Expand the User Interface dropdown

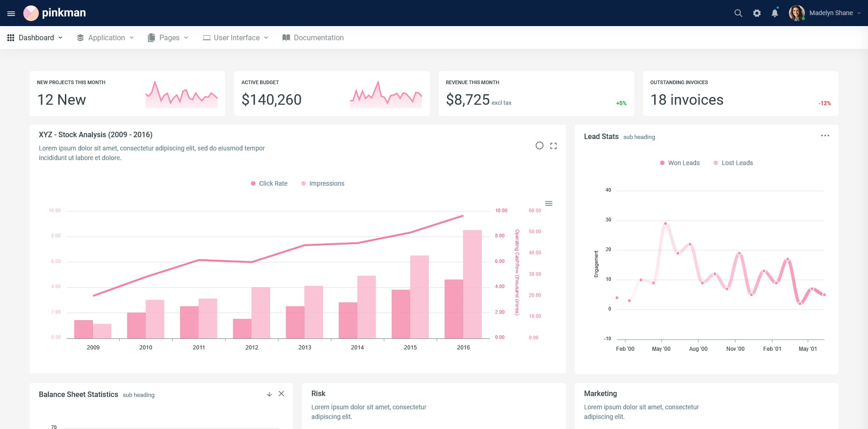(235, 38)
